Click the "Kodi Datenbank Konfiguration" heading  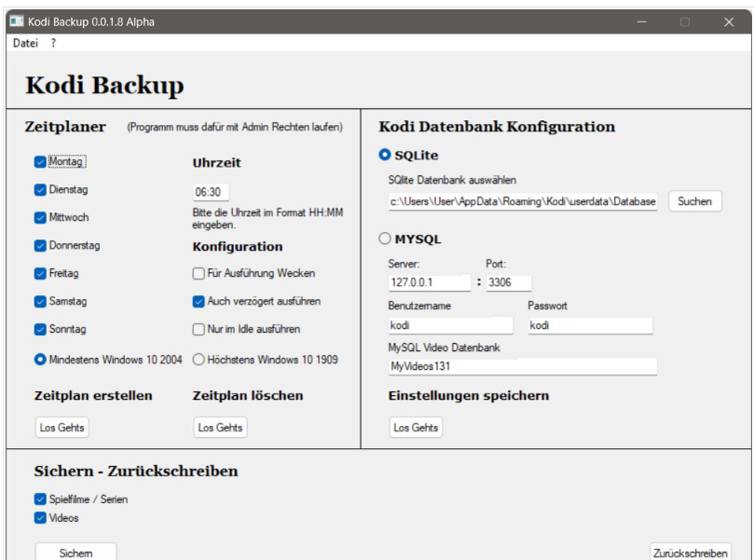click(x=497, y=127)
